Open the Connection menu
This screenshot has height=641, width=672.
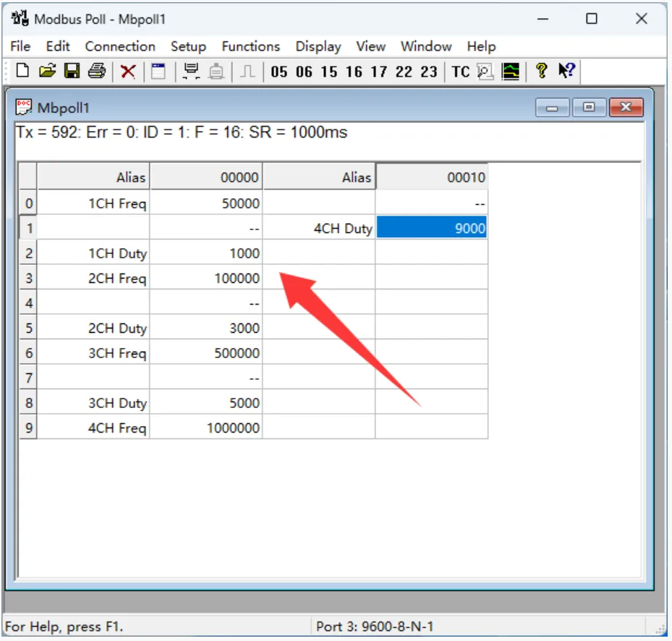tap(119, 46)
